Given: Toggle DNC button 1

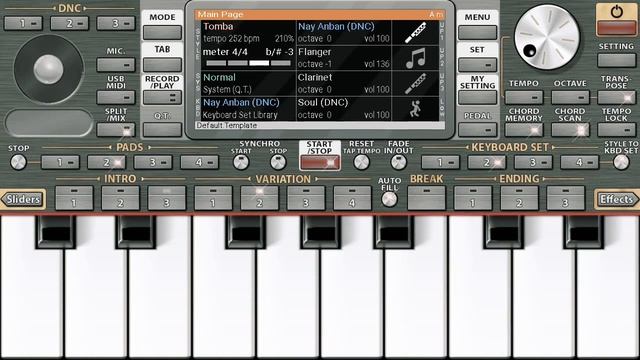Looking at the screenshot, I should pos(23,23).
